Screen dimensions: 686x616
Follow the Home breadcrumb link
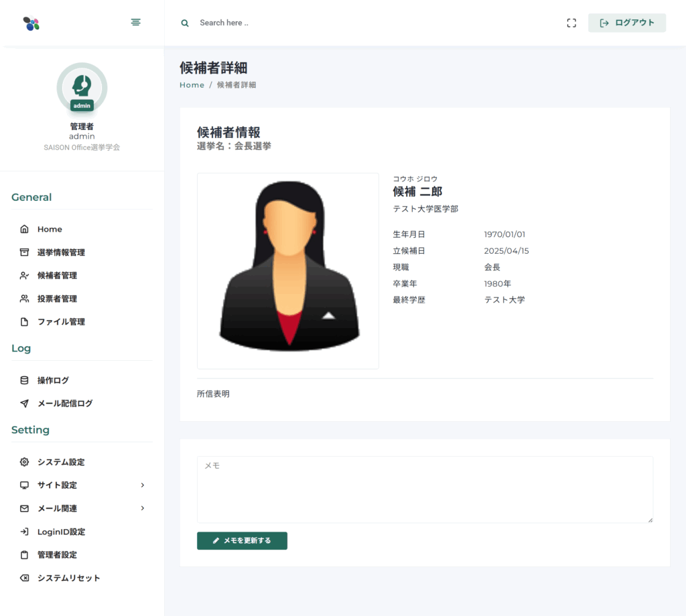click(x=192, y=85)
